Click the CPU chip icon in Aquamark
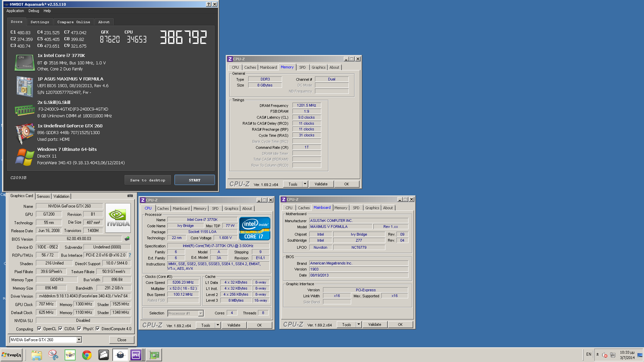This screenshot has width=644, height=362. tap(24, 63)
